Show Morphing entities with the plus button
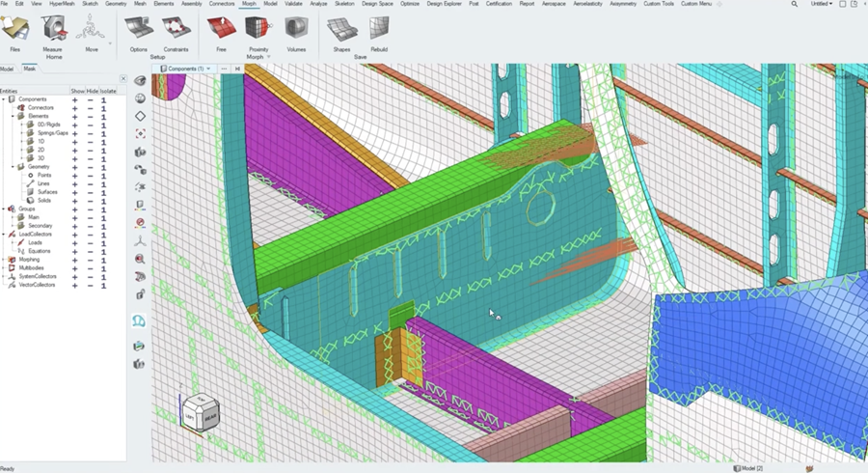The image size is (868, 473). (x=74, y=260)
